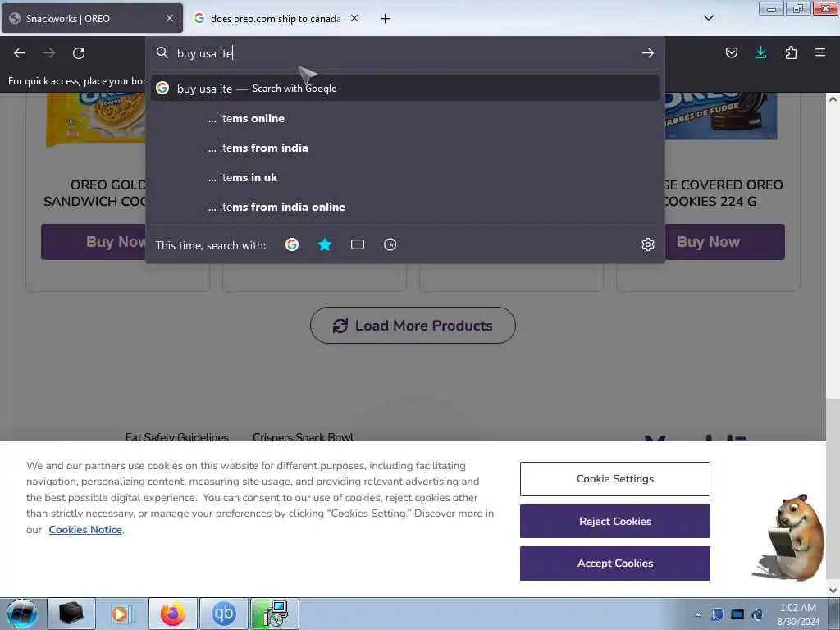Switch to Firefox in the taskbar

click(x=172, y=614)
